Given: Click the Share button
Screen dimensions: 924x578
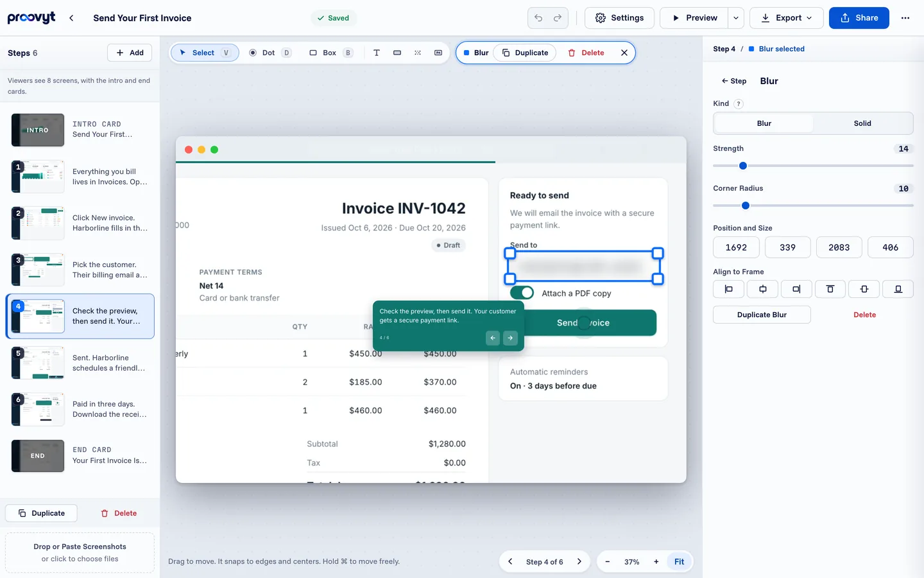Looking at the screenshot, I should [x=859, y=18].
